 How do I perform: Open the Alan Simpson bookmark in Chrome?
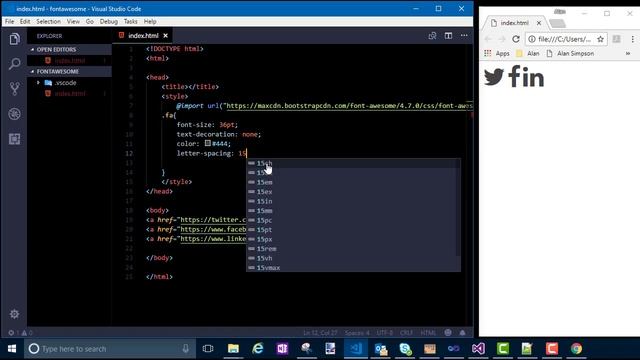[x=570, y=53]
